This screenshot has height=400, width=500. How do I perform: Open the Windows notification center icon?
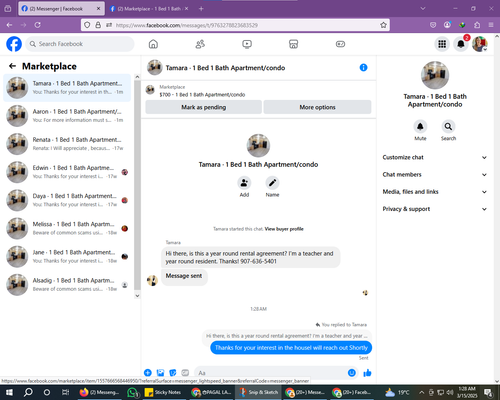point(488,392)
